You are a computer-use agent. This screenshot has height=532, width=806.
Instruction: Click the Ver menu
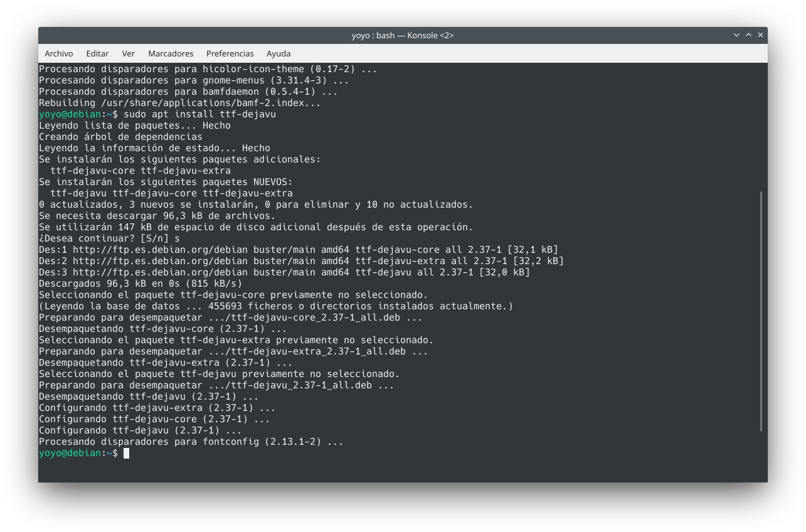click(x=128, y=53)
